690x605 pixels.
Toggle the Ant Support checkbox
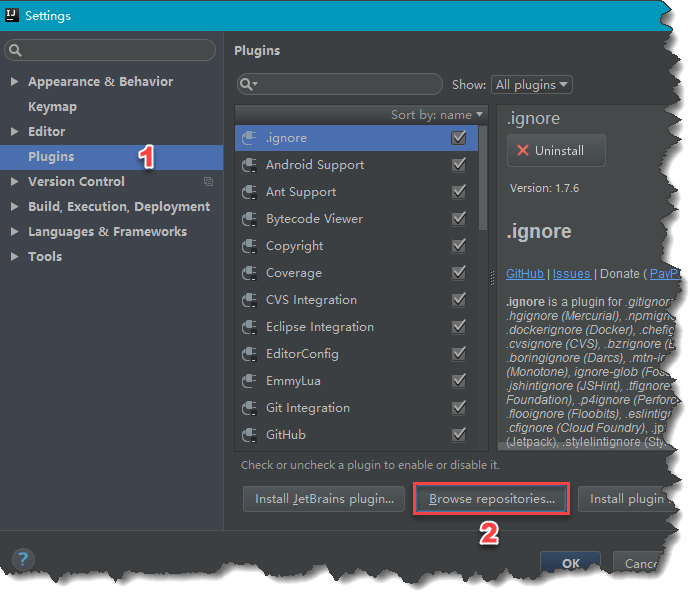459,192
